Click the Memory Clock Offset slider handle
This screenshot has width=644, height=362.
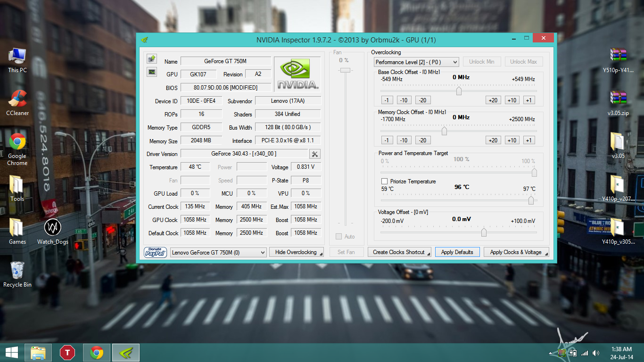click(x=444, y=131)
